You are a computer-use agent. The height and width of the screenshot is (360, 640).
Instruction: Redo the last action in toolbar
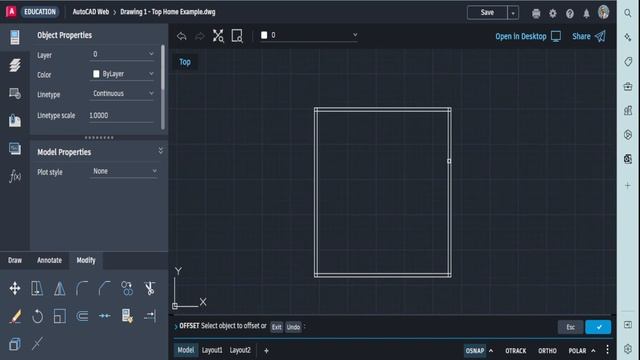200,36
